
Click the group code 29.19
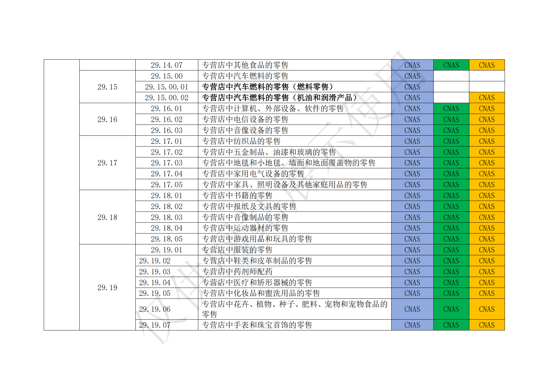pyautogui.click(x=107, y=287)
